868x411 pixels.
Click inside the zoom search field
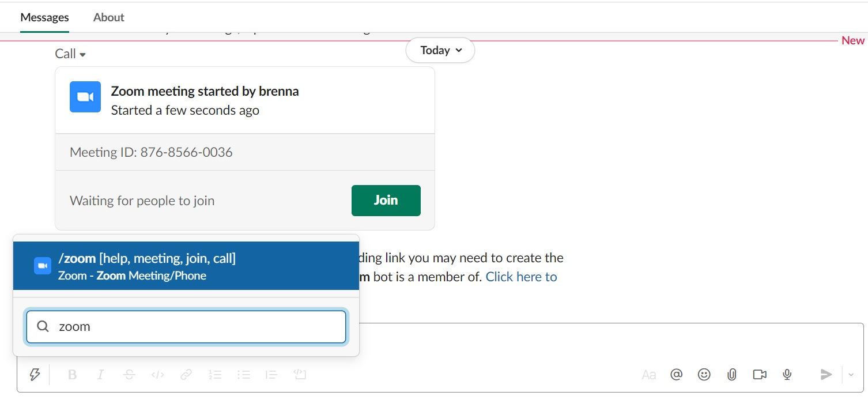186,326
